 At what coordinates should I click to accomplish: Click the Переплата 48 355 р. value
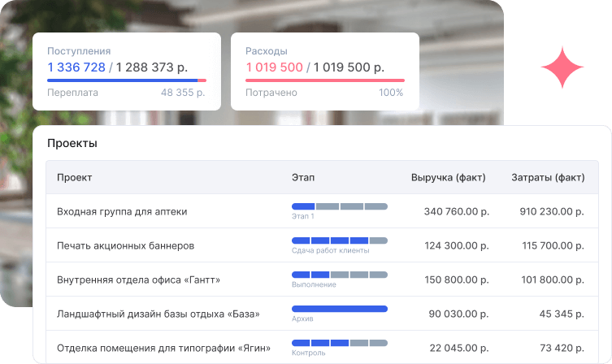(183, 93)
